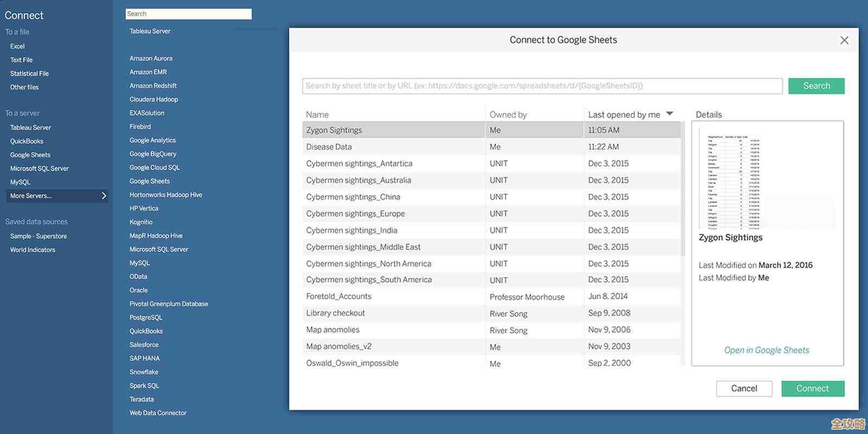The height and width of the screenshot is (434, 868).
Task: Select Google BigQuery from the server list
Action: click(x=153, y=154)
